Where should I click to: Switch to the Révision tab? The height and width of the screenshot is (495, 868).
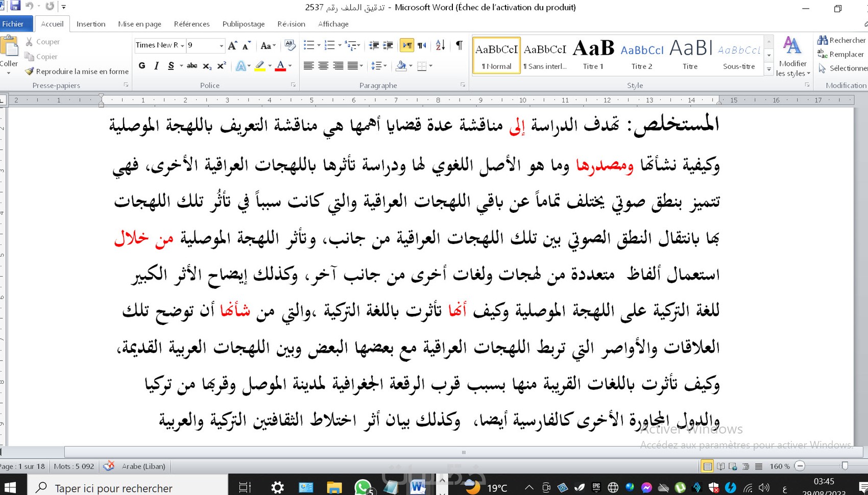tap(291, 24)
